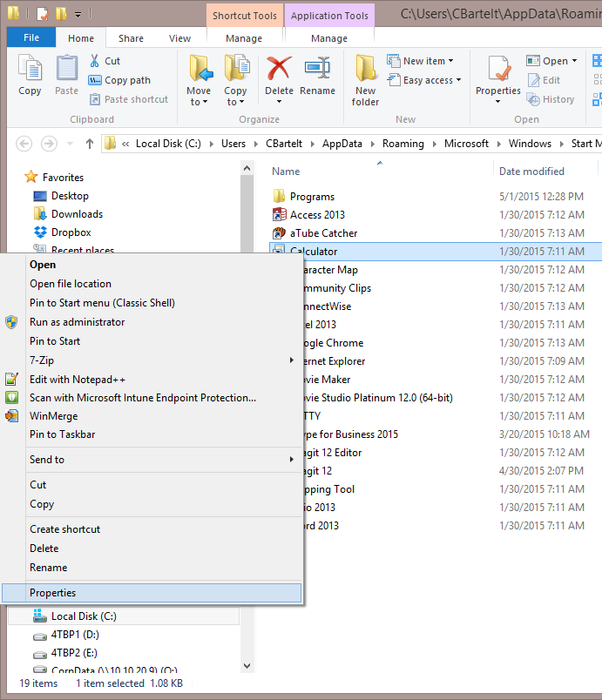Click the Rename icon in Organize group
Image resolution: width=602 pixels, height=700 pixels.
coord(317,68)
